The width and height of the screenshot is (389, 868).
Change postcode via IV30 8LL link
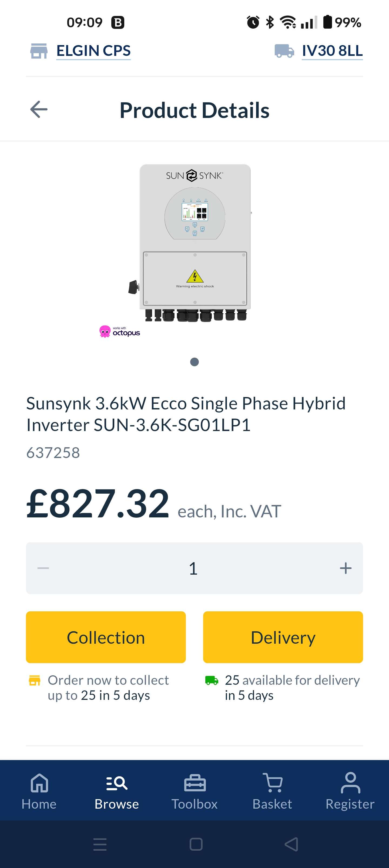pos(332,51)
